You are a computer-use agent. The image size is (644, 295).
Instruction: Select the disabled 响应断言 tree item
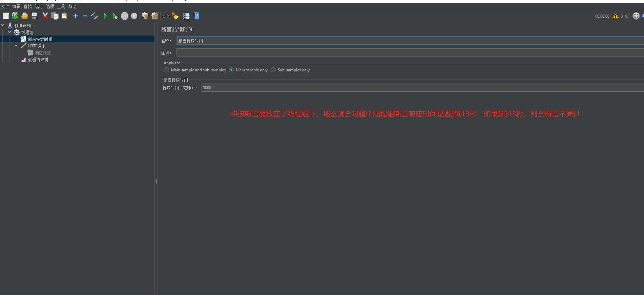click(43, 53)
